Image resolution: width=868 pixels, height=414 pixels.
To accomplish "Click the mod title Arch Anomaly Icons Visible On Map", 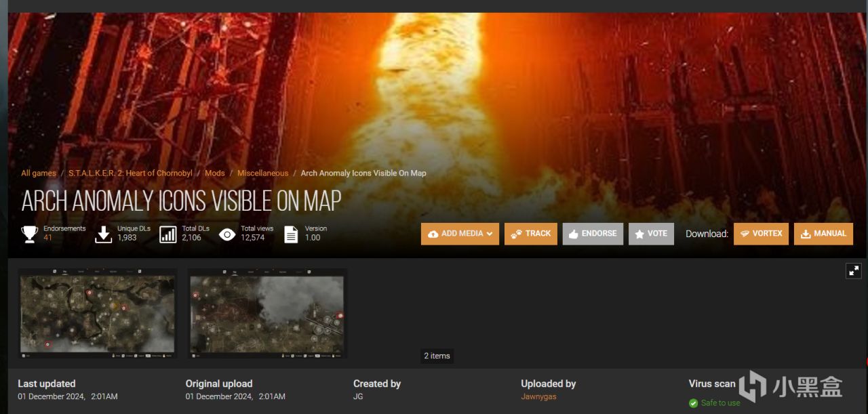I will point(181,201).
